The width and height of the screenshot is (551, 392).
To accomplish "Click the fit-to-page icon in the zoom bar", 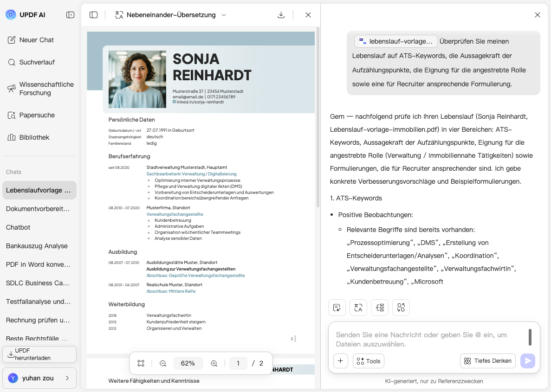I will pos(141,363).
